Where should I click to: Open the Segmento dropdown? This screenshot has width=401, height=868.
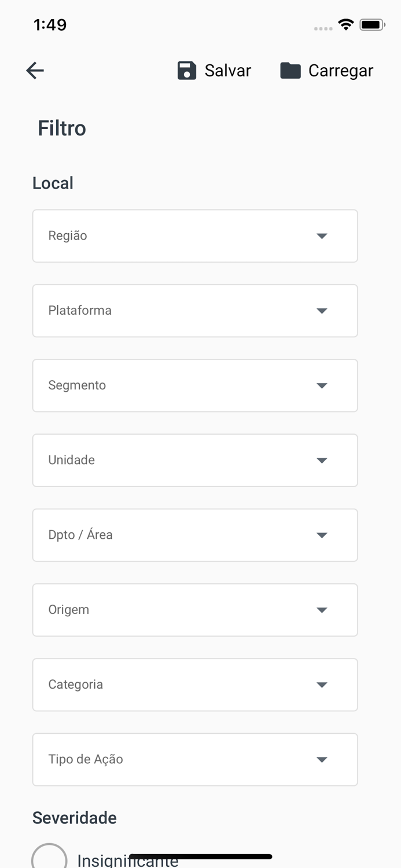tap(195, 385)
